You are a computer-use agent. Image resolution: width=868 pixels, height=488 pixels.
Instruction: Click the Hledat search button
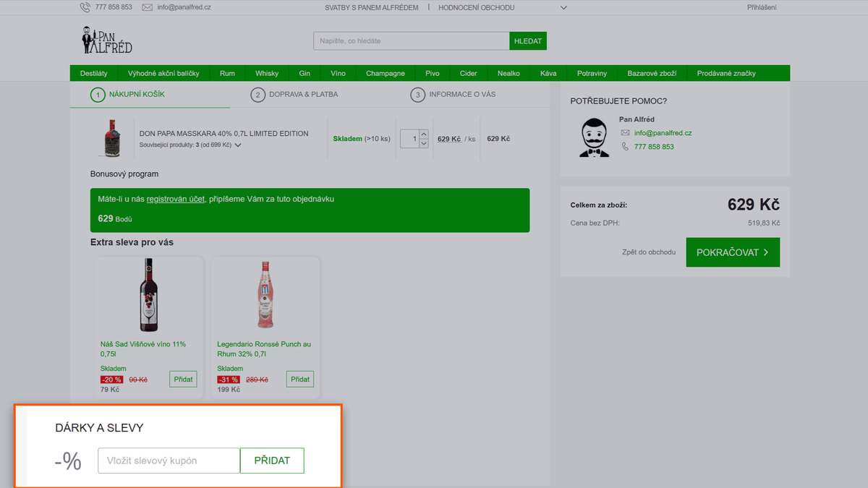pos(528,41)
